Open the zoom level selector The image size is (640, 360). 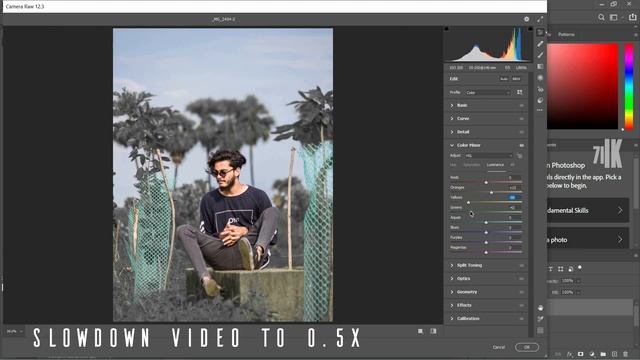pos(14,331)
